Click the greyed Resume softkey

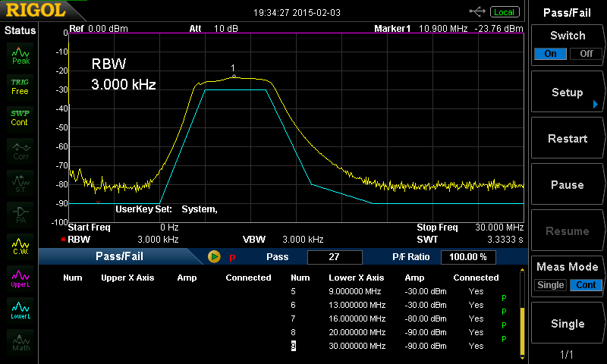pyautogui.click(x=567, y=231)
